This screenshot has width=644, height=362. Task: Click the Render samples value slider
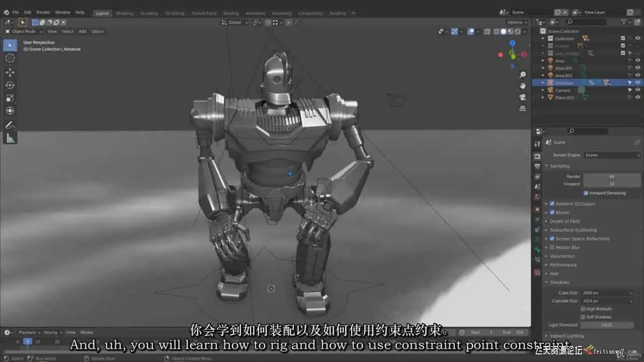point(612,176)
